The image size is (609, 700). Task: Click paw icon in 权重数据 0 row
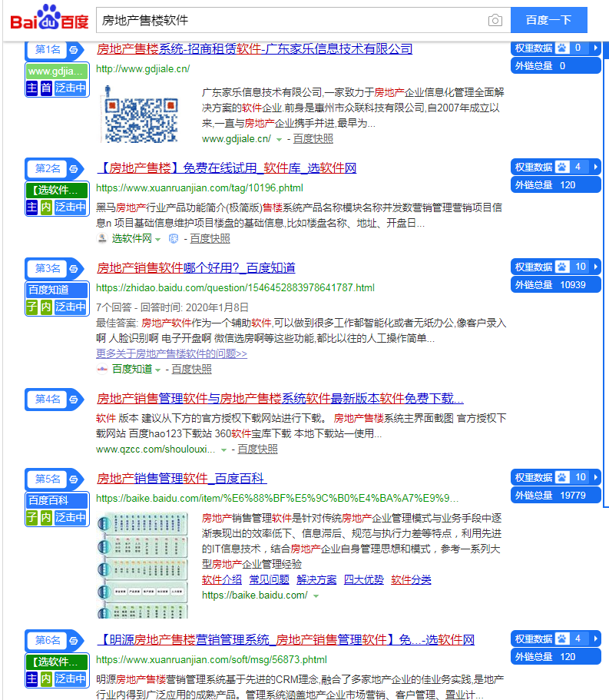pyautogui.click(x=562, y=48)
